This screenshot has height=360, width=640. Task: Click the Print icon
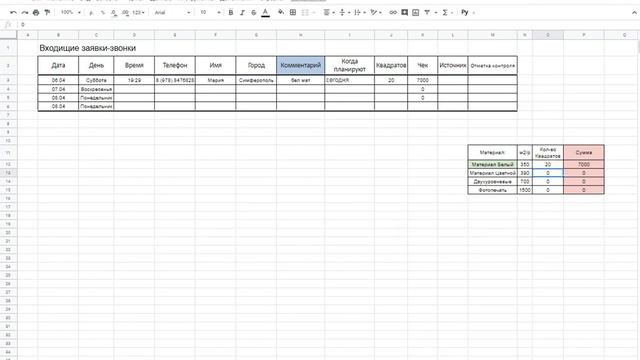coord(36,13)
